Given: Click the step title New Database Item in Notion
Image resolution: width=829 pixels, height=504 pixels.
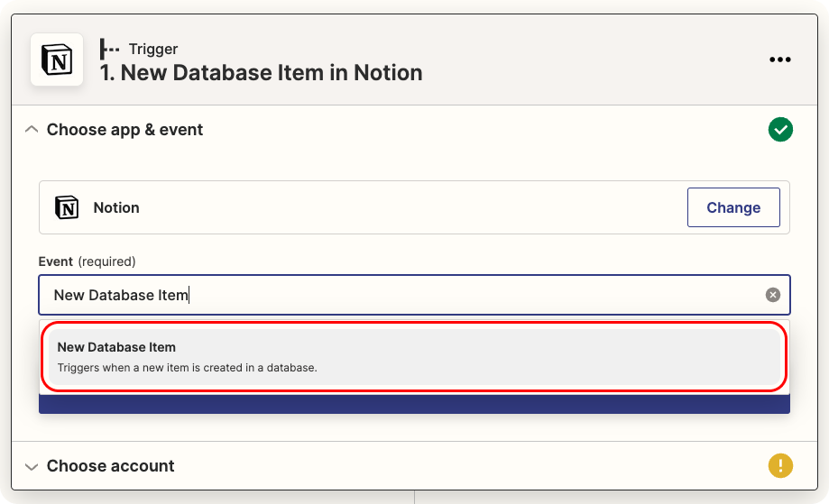Looking at the screenshot, I should (x=261, y=73).
